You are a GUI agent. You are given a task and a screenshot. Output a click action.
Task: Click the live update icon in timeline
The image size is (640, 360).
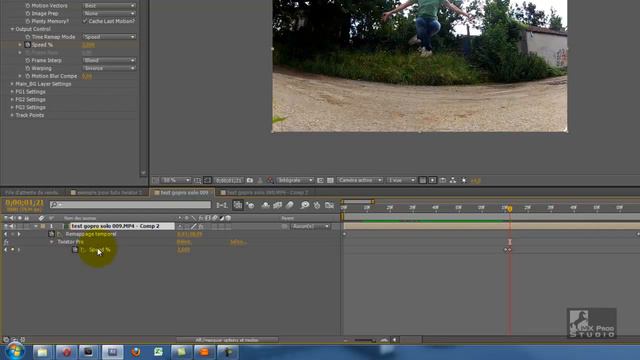[x=238, y=205]
